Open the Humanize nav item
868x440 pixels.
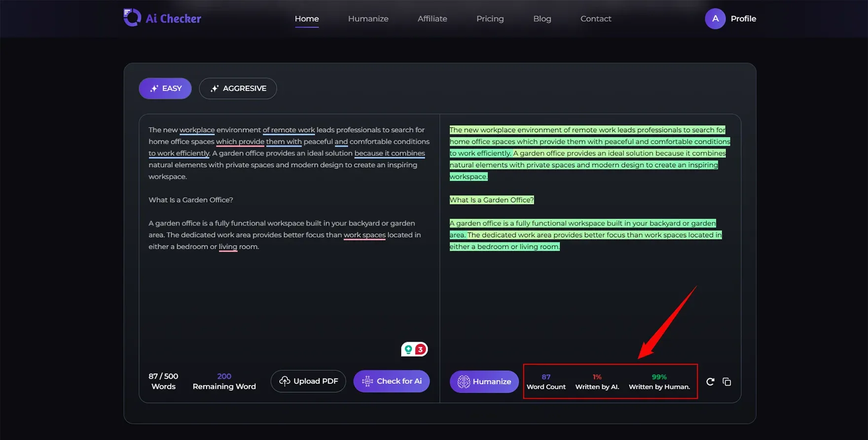point(368,19)
